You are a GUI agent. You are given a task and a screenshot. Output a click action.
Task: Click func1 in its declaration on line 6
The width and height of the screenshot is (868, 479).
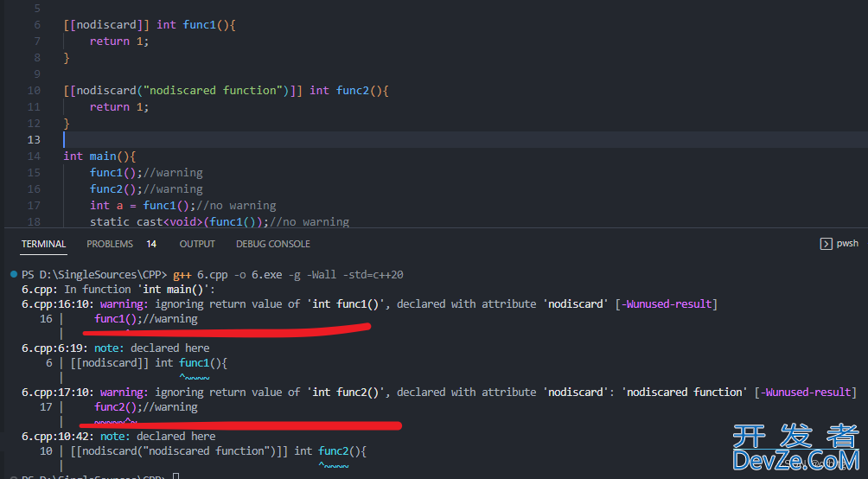pyautogui.click(x=200, y=25)
